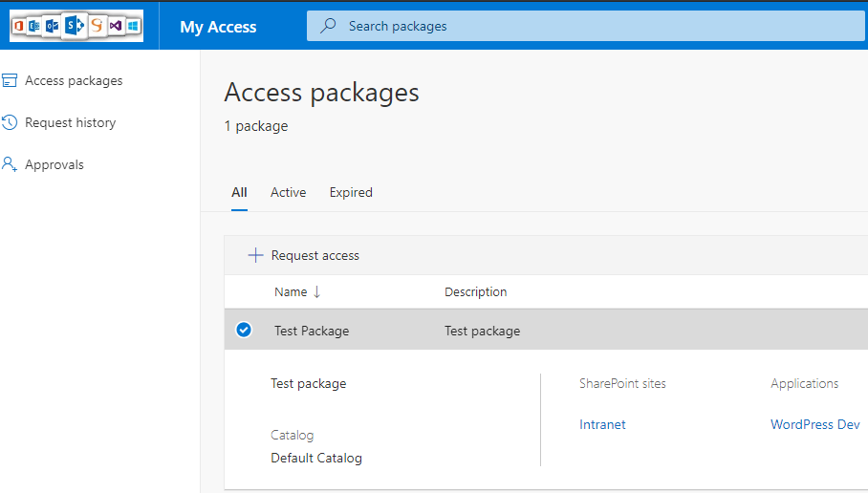Click the purple Visual Studio icon in the logo
The height and width of the screenshot is (493, 868).
point(115,26)
